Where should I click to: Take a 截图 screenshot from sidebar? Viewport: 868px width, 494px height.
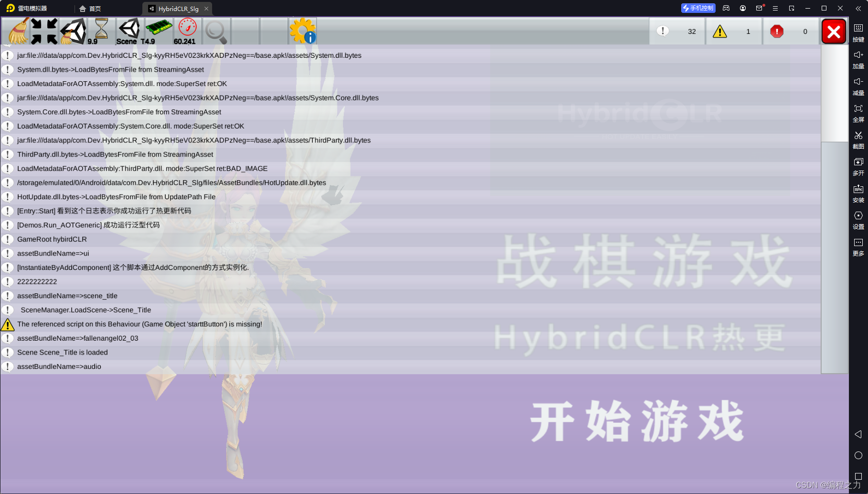858,140
